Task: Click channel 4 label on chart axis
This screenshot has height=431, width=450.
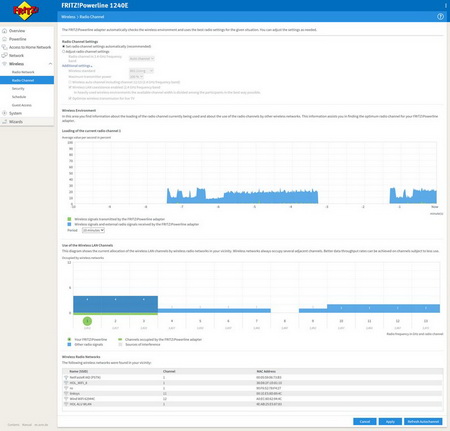Action: pos(172,321)
